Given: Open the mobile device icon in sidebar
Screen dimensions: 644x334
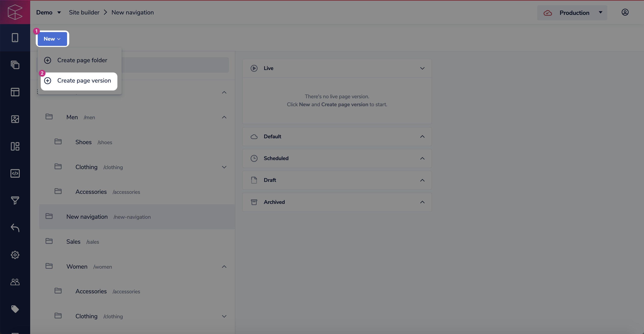Looking at the screenshot, I should (15, 38).
